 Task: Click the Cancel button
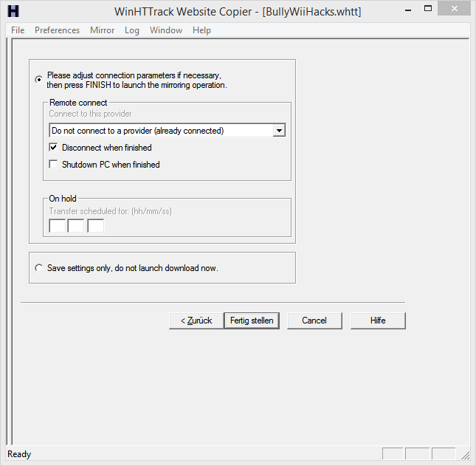314,321
